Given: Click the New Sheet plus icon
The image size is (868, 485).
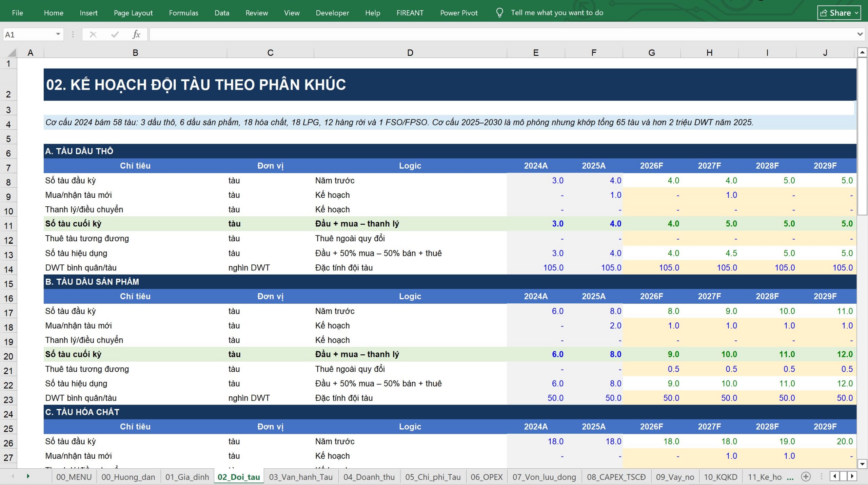Looking at the screenshot, I should tap(806, 477).
